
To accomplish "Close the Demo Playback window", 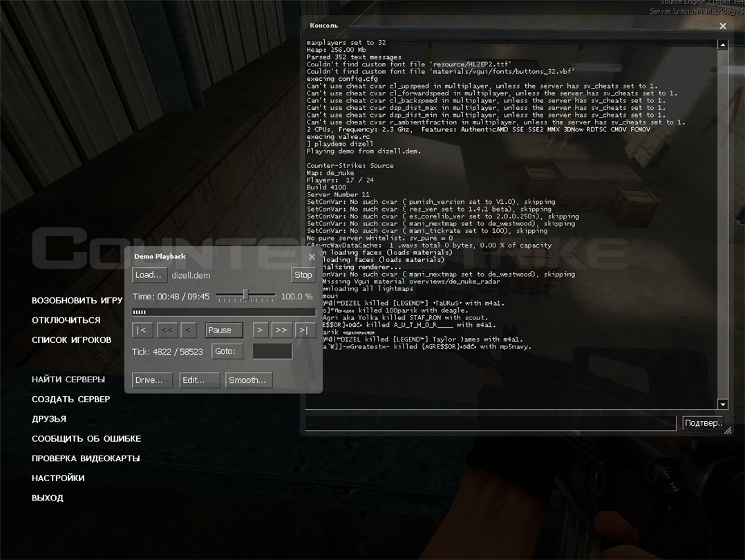I will (312, 256).
